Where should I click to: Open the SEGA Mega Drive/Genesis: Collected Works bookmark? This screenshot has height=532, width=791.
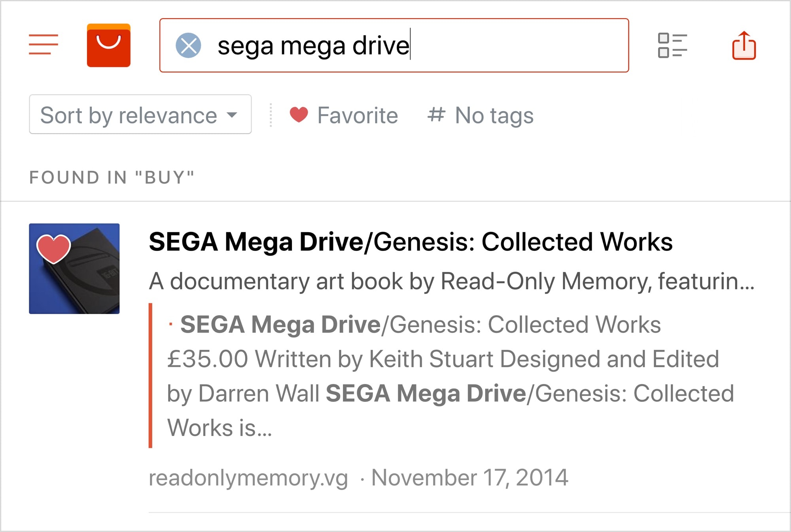(410, 243)
